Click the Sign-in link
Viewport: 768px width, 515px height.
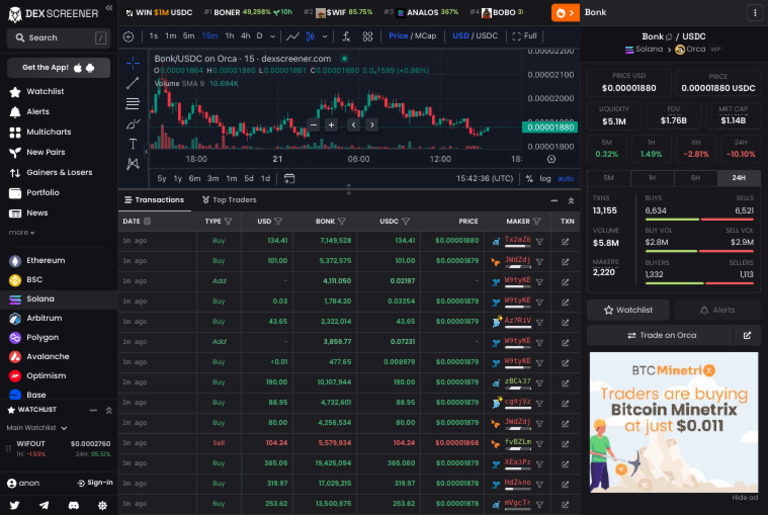click(x=95, y=483)
